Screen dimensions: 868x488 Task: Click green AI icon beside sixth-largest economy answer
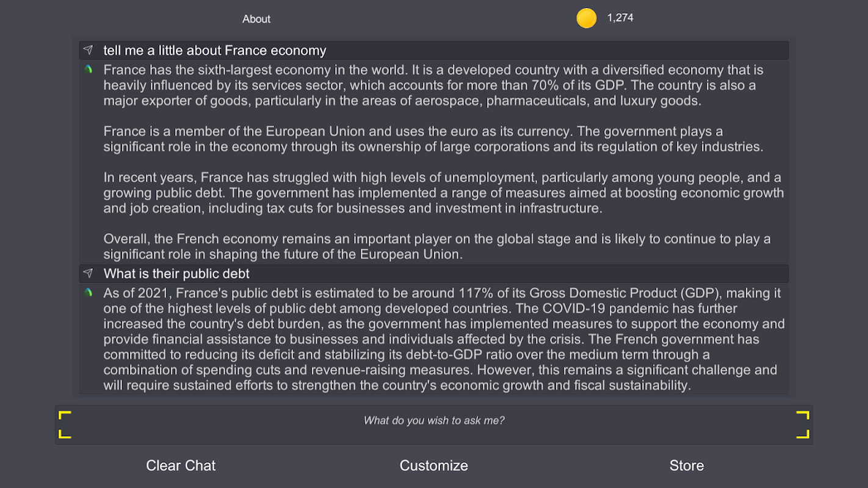click(89, 70)
